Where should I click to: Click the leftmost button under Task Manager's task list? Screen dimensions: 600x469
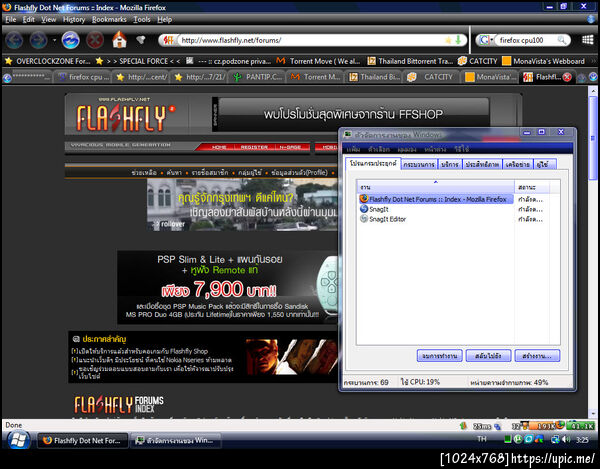[439, 356]
